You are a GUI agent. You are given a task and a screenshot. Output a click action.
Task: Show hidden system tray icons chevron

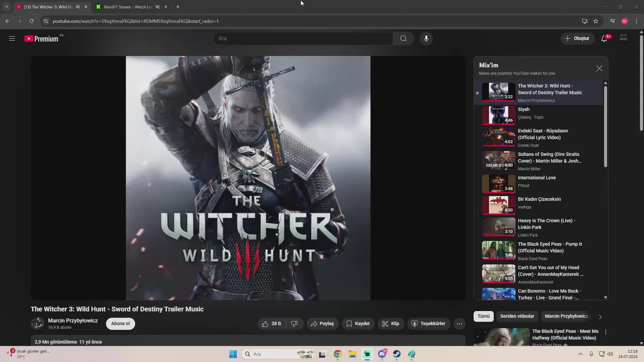pos(580,354)
